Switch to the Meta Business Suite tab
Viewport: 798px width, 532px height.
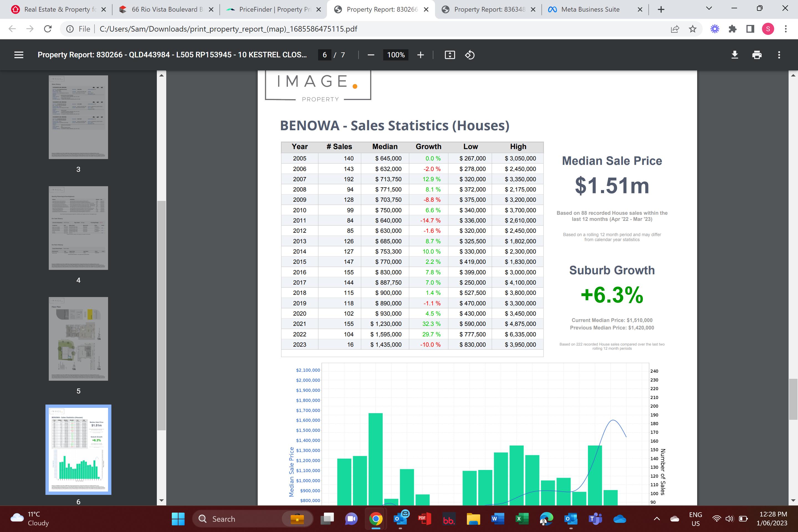590,9
